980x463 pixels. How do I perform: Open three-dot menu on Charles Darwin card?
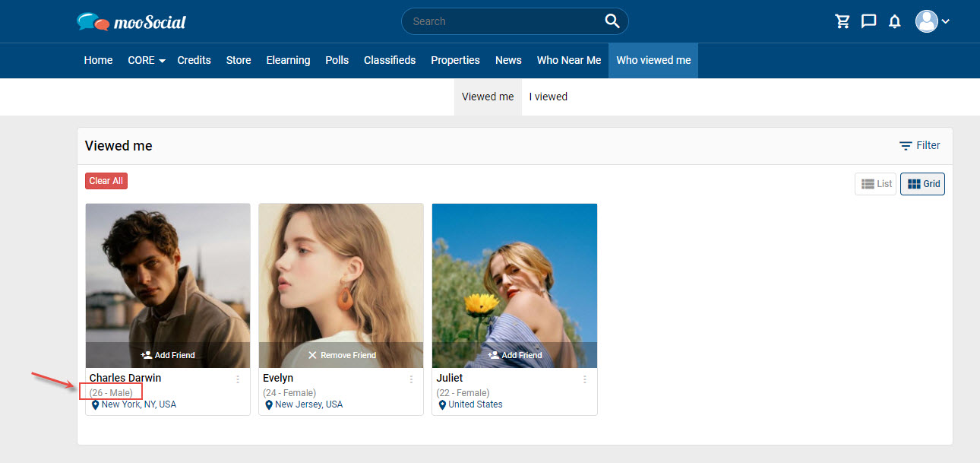238,379
